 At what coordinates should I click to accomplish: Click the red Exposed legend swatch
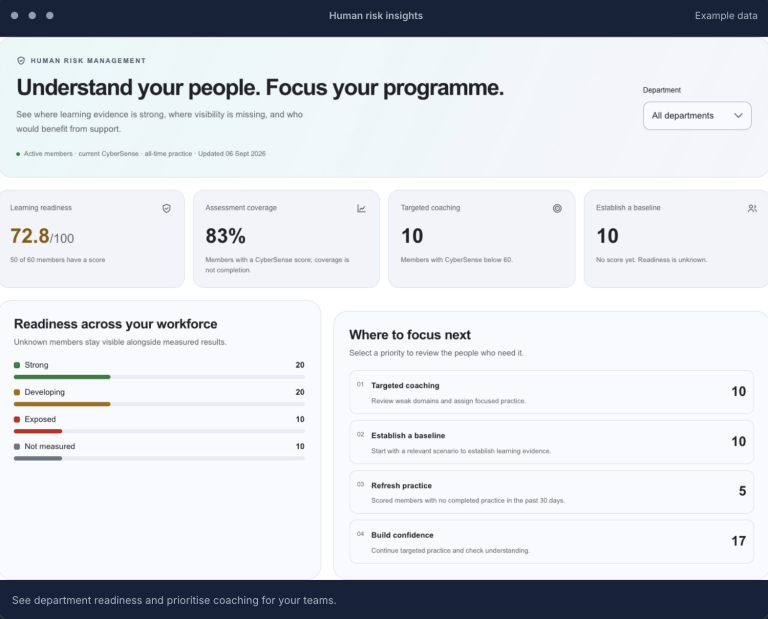(17, 419)
